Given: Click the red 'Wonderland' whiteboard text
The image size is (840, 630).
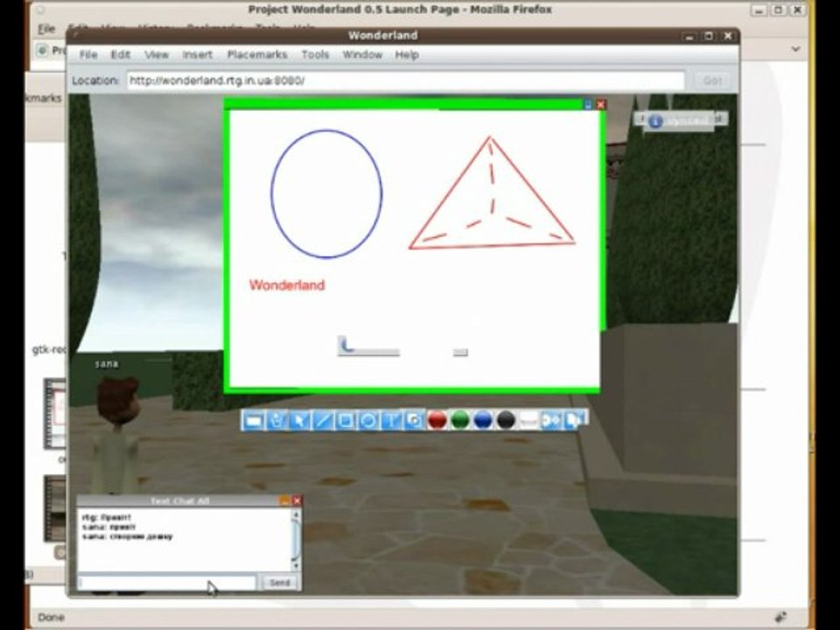Looking at the screenshot, I should (x=287, y=285).
